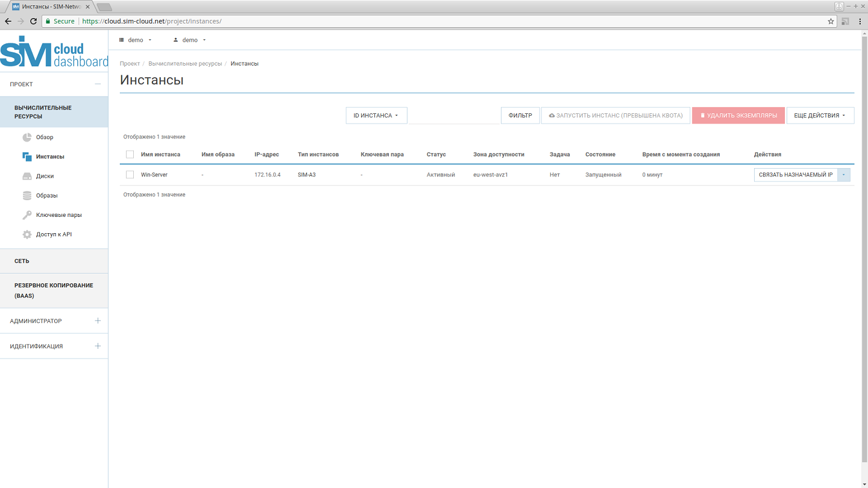Image resolution: width=868 pixels, height=488 pixels.
Task: Bookmark page with the star icon
Action: [x=831, y=21]
